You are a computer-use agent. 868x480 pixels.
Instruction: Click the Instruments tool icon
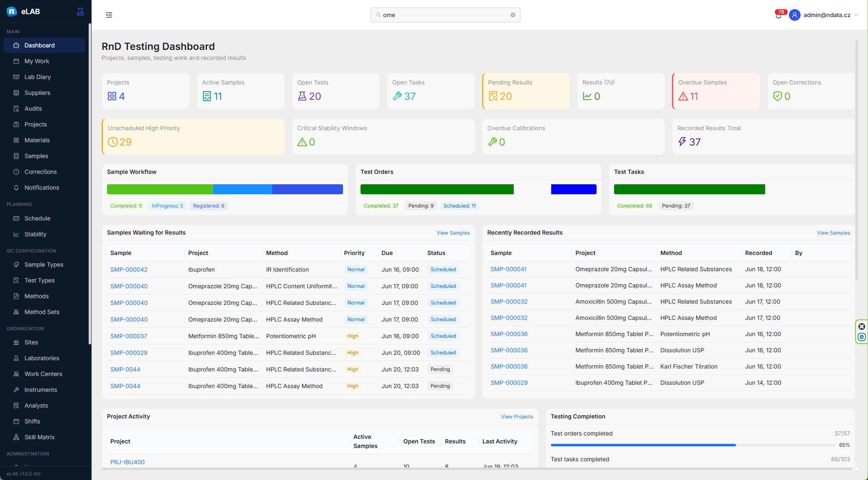16,390
